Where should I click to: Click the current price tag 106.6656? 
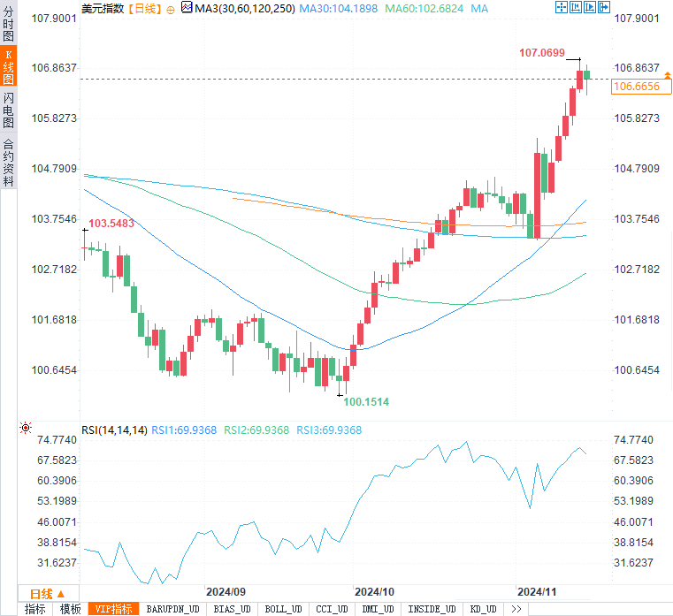pyautogui.click(x=641, y=87)
